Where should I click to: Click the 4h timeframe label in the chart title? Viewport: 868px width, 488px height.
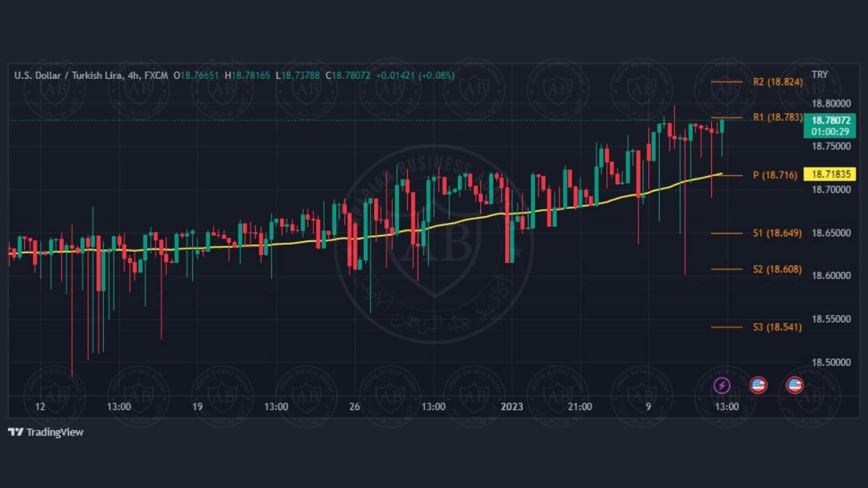pos(133,75)
